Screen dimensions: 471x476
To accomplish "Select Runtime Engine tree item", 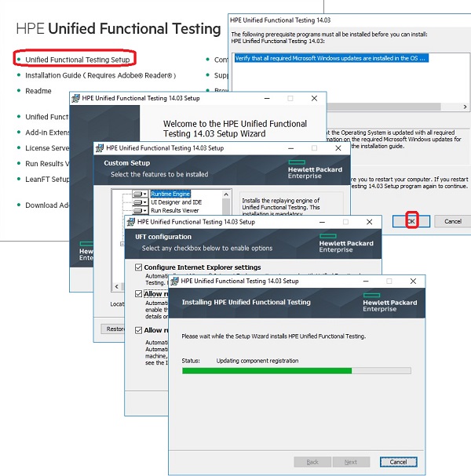I will [x=170, y=194].
